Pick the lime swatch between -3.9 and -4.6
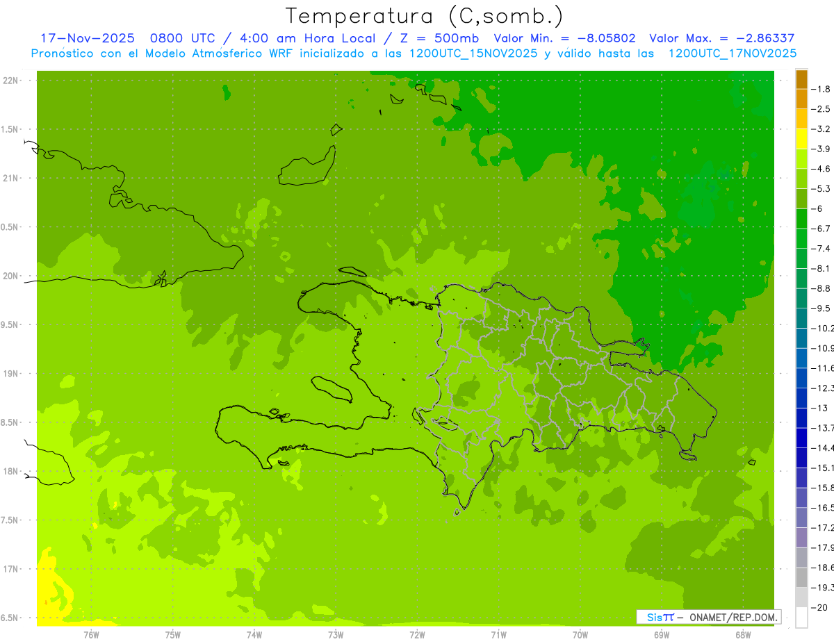Image resolution: width=834 pixels, height=644 pixels. (801, 159)
